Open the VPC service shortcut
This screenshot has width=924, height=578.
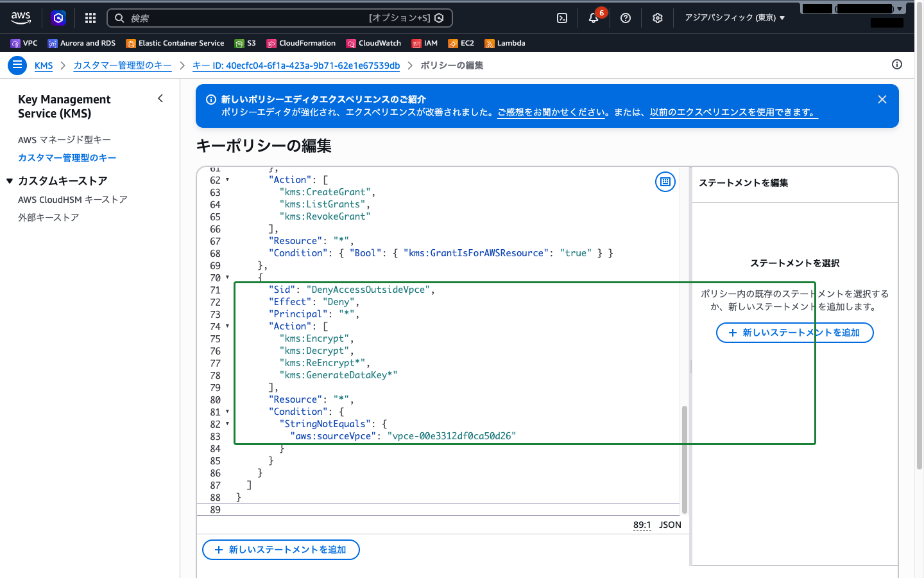click(24, 43)
